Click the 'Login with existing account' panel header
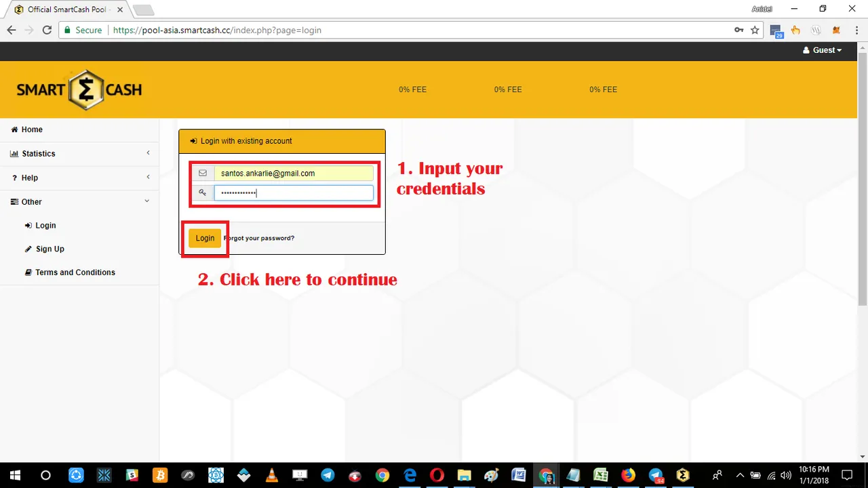The width and height of the screenshot is (868, 488). (x=282, y=141)
